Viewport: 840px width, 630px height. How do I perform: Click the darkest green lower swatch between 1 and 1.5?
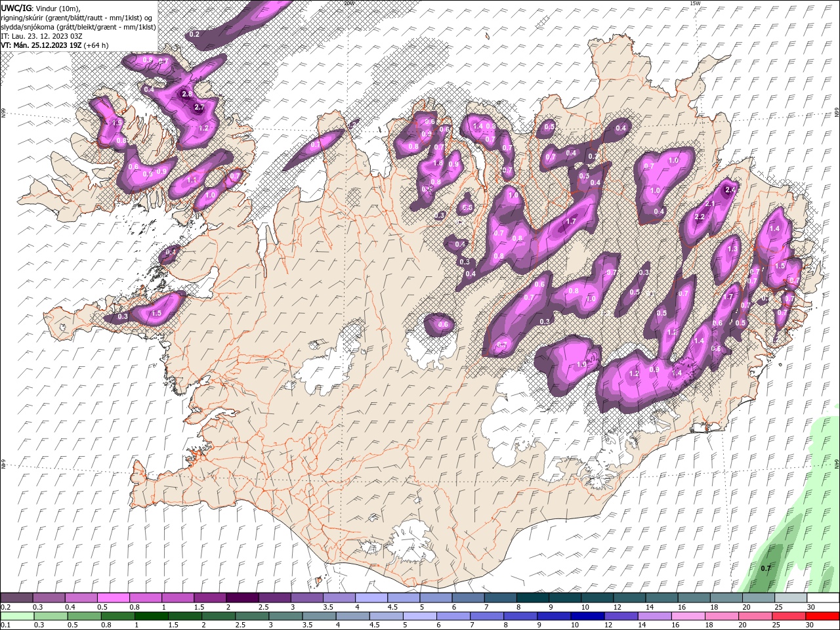(x=151, y=616)
